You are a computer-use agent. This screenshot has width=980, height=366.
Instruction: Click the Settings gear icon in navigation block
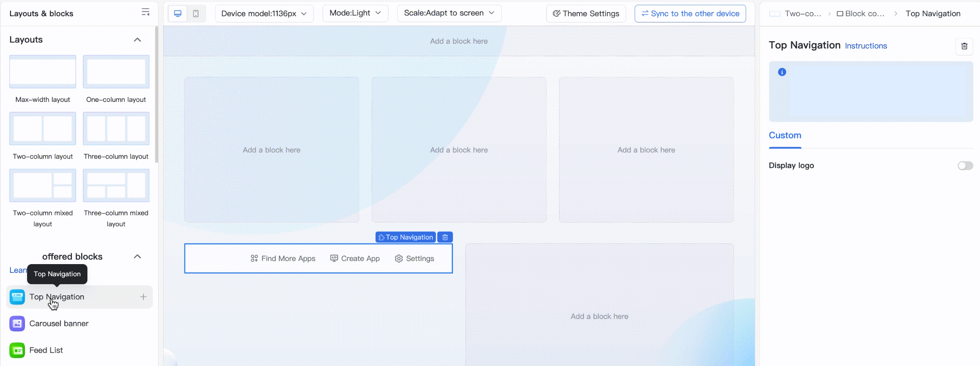point(399,259)
